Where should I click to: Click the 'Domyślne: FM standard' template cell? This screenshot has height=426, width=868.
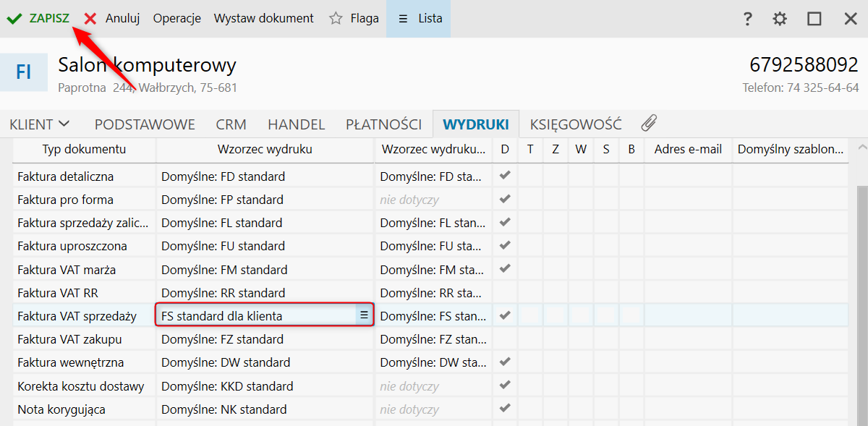265,269
